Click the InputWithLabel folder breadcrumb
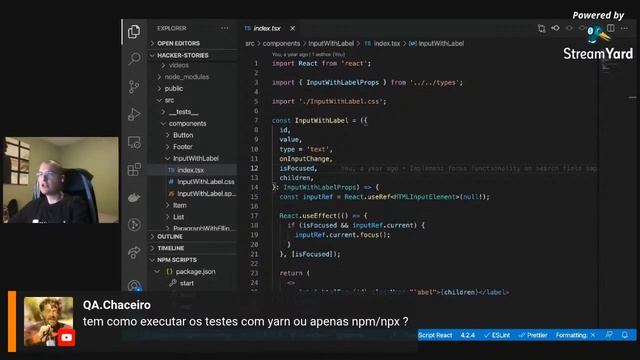Image resolution: width=640 pixels, height=360 pixels. (x=331, y=43)
